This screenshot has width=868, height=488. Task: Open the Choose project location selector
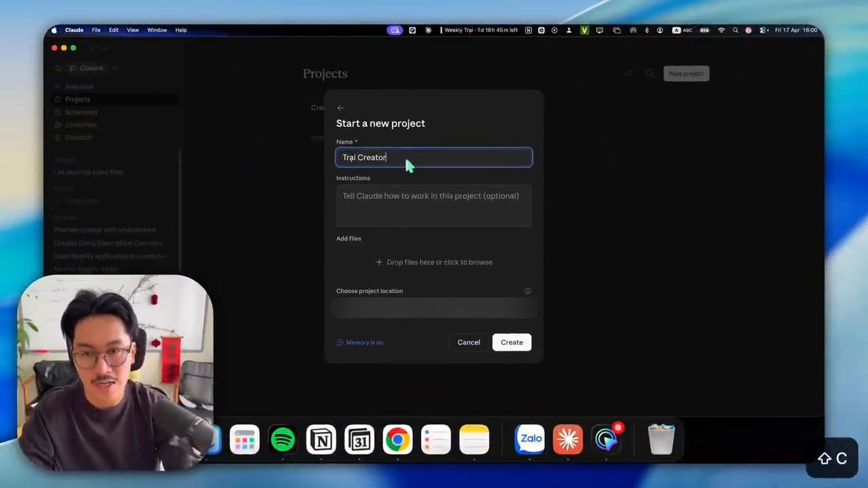434,308
